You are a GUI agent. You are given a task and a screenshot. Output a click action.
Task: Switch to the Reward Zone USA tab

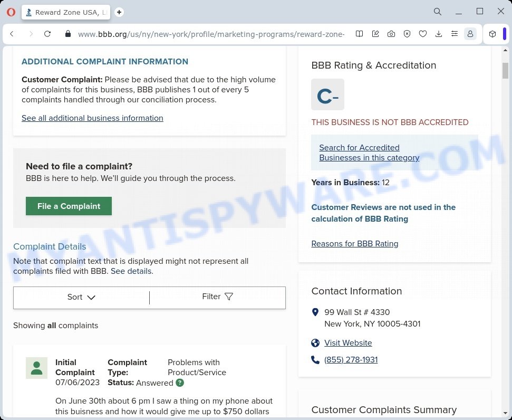(x=66, y=12)
